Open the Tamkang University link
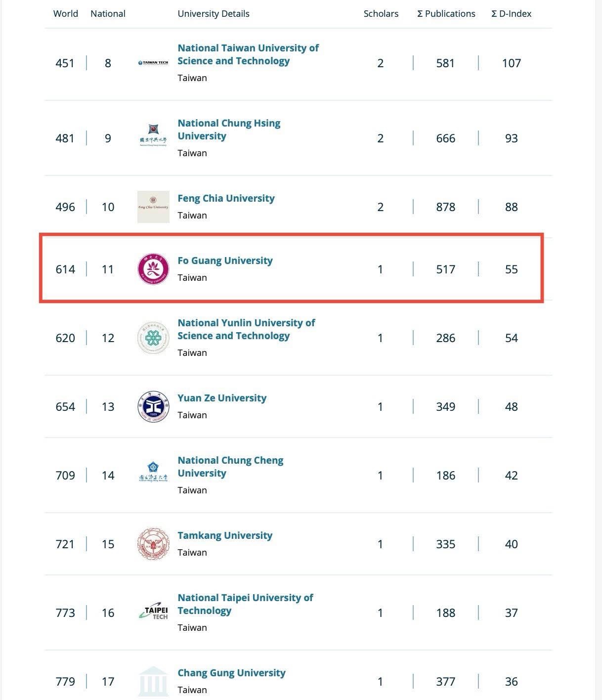This screenshot has height=700, width=602. pyautogui.click(x=225, y=535)
